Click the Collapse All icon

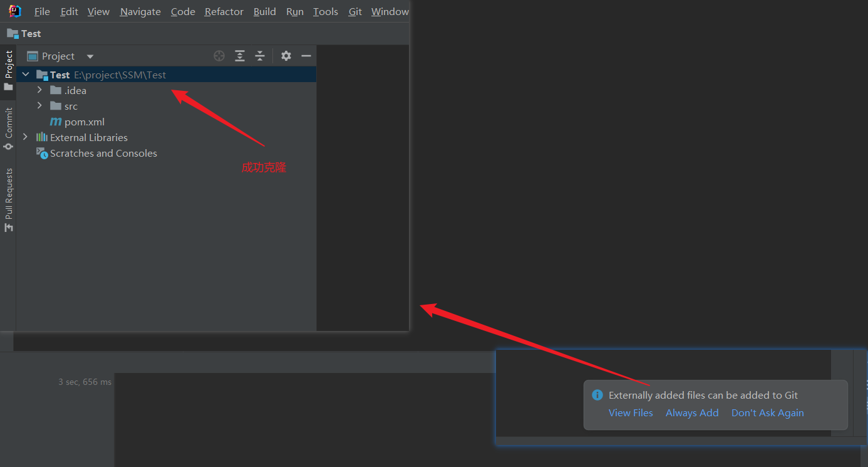[260, 56]
